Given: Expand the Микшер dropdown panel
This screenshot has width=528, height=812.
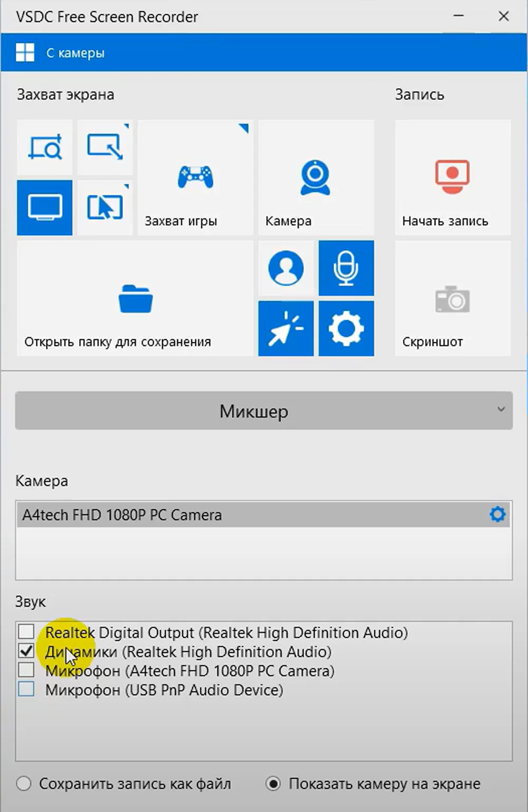Looking at the screenshot, I should coord(263,411).
